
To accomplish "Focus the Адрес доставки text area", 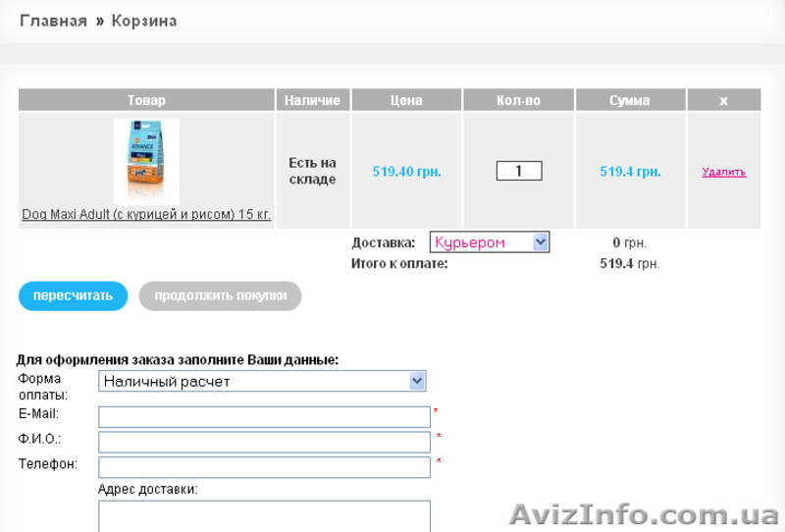I will (x=264, y=516).
